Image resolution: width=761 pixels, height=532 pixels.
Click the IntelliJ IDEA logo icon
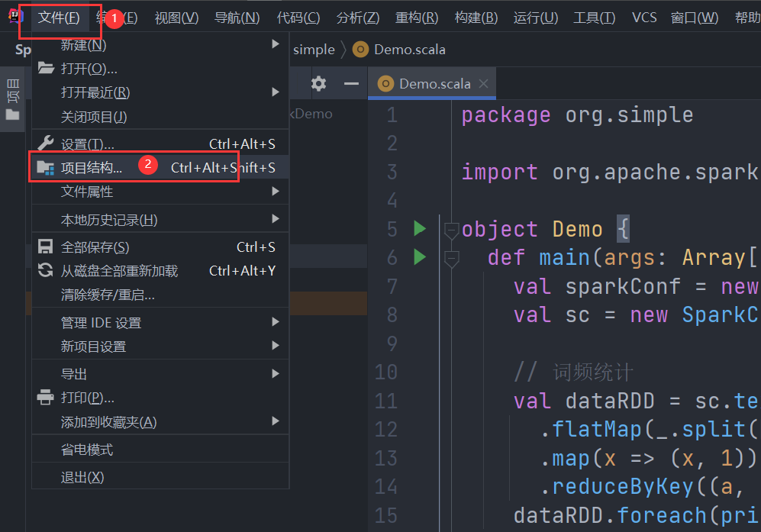tap(16, 17)
